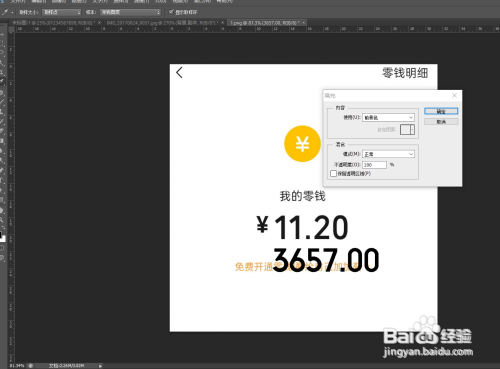The height and width of the screenshot is (369, 500).
Task: Select the Magic Wand tool
Action: (2, 63)
